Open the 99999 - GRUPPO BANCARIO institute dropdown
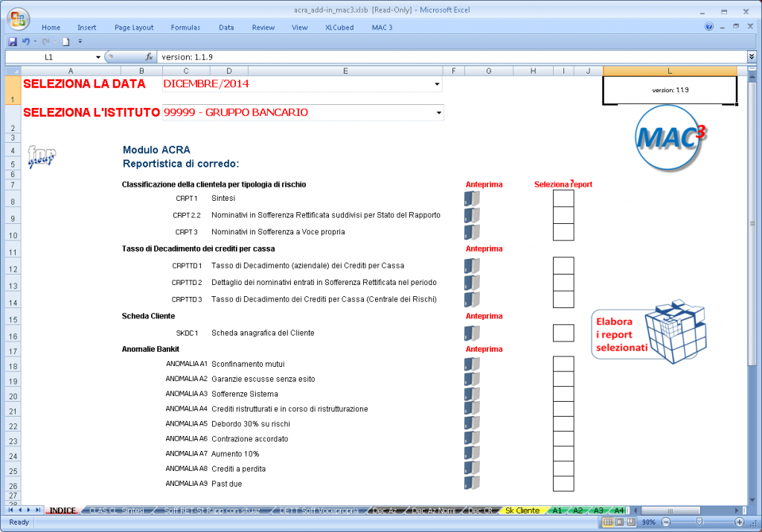 (439, 112)
